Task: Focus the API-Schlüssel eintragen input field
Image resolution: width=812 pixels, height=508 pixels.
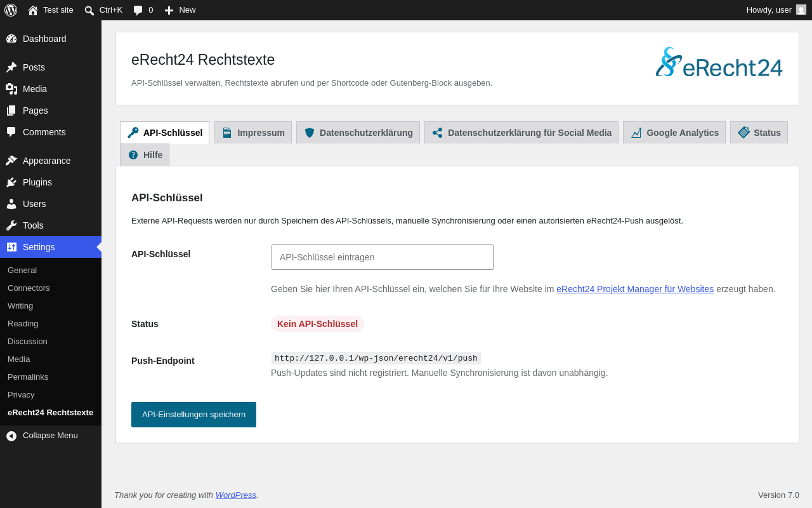Action: [x=383, y=257]
